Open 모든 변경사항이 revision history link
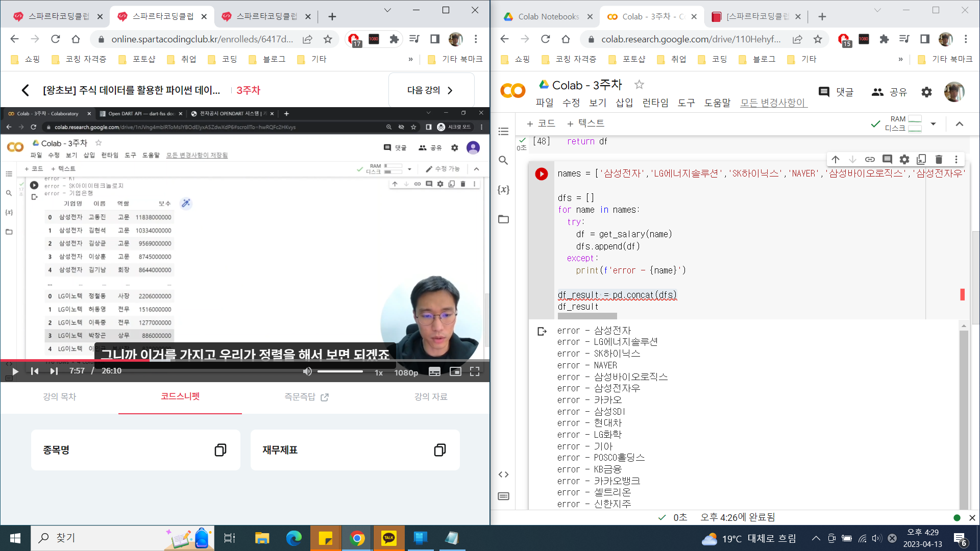 (x=773, y=103)
